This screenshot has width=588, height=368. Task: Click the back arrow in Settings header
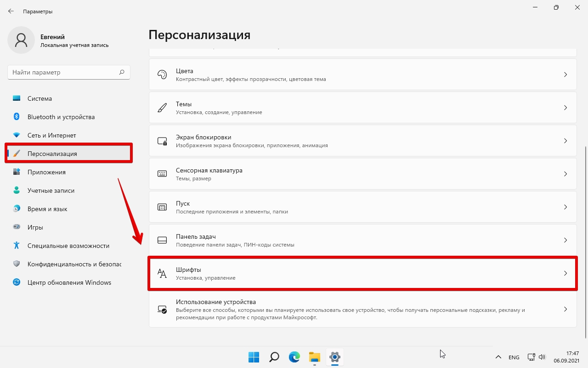pyautogui.click(x=11, y=11)
